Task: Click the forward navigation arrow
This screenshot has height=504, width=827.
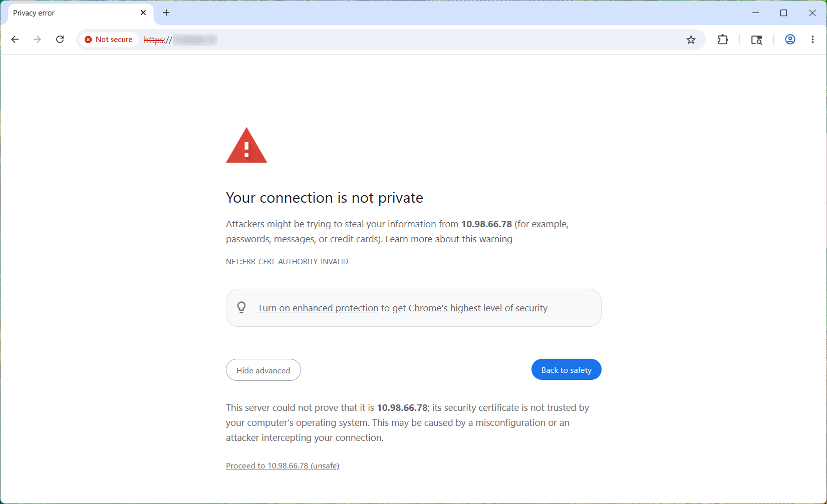Action: [37, 40]
